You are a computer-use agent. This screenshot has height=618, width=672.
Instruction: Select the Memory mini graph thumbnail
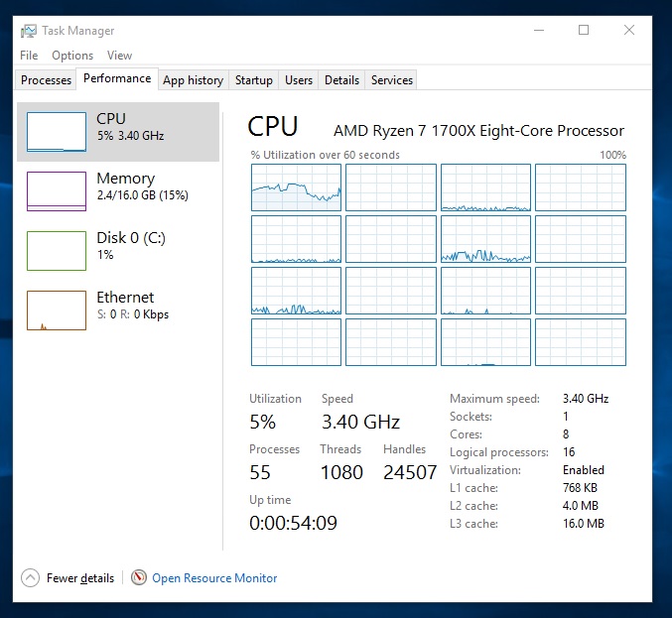pyautogui.click(x=57, y=191)
